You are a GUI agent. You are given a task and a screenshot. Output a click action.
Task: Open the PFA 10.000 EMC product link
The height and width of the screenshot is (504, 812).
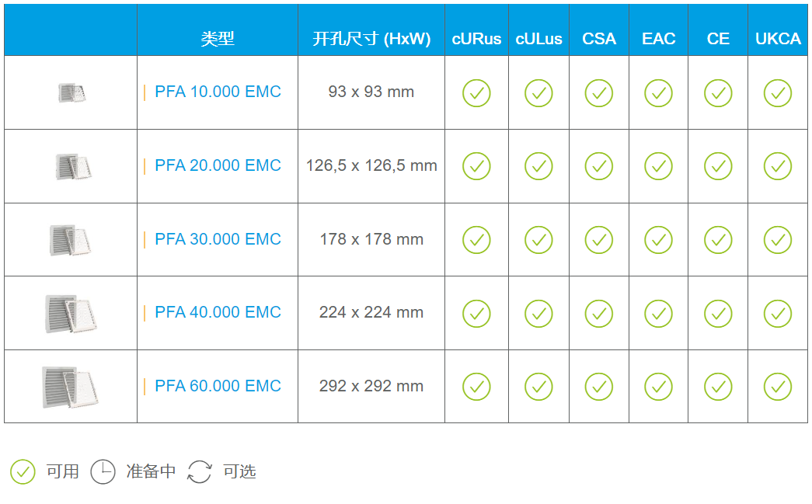click(x=218, y=92)
